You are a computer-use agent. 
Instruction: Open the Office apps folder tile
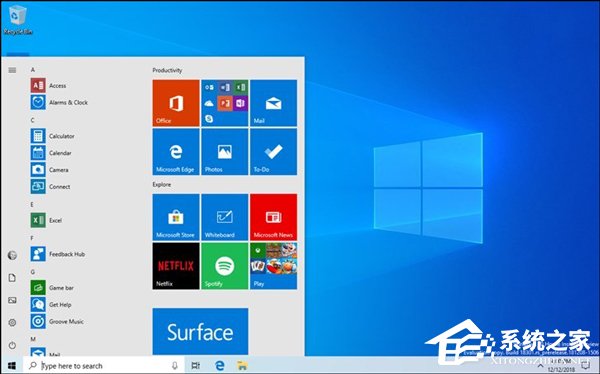[225, 103]
